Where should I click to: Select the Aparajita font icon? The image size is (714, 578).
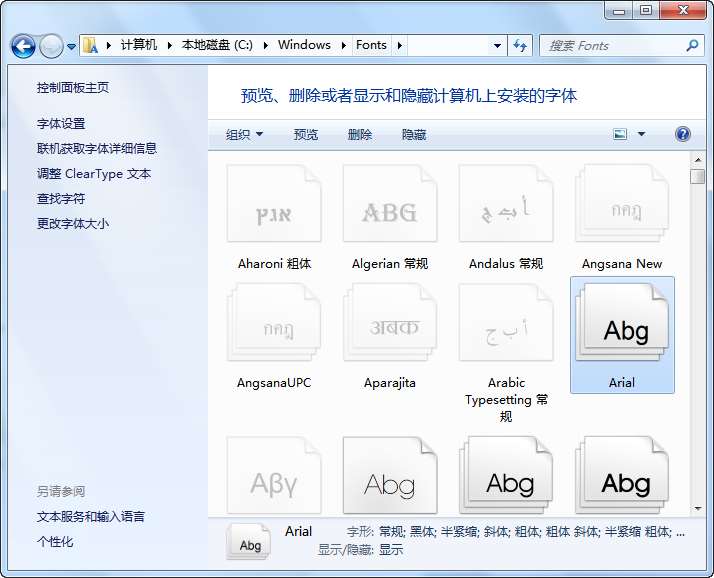pyautogui.click(x=390, y=323)
